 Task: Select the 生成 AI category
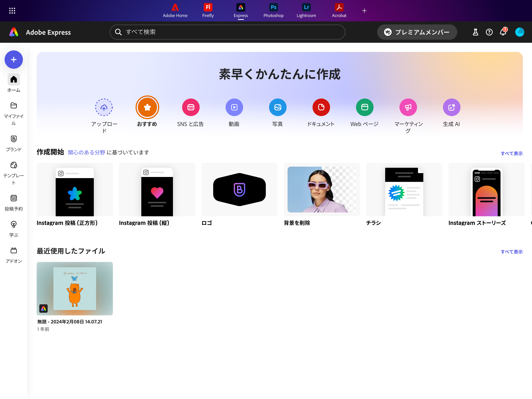point(451,107)
